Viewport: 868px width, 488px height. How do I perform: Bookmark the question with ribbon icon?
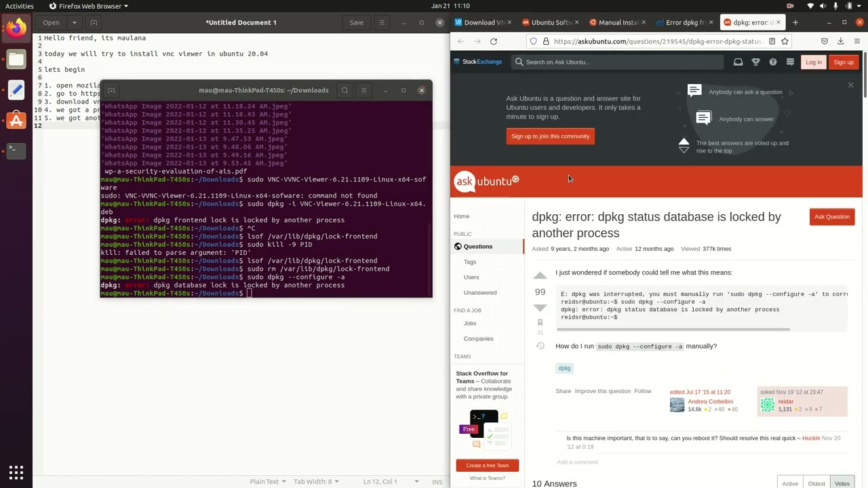pyautogui.click(x=540, y=323)
